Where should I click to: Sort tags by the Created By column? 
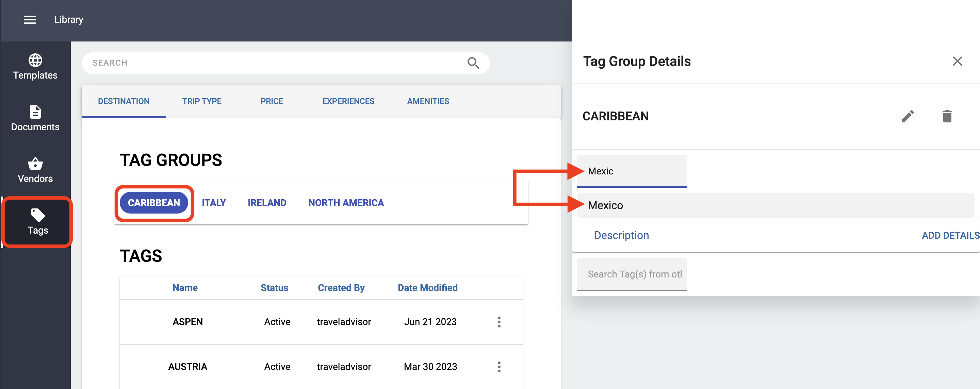coord(341,288)
